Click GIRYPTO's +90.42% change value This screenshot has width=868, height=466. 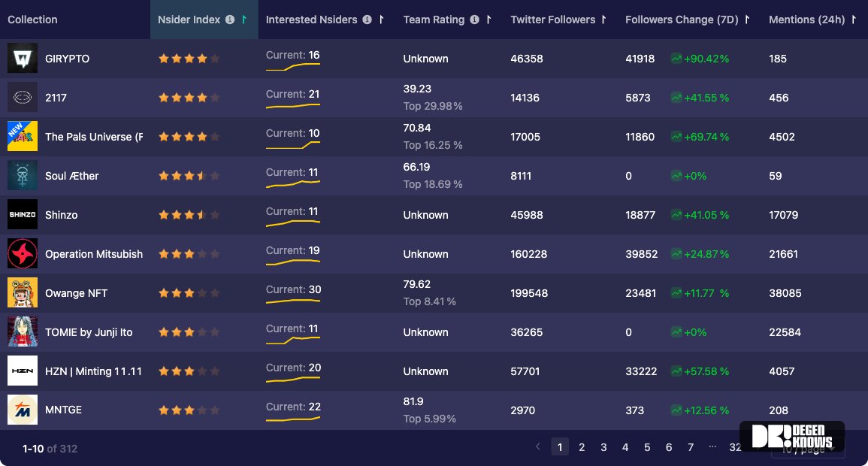(x=706, y=58)
